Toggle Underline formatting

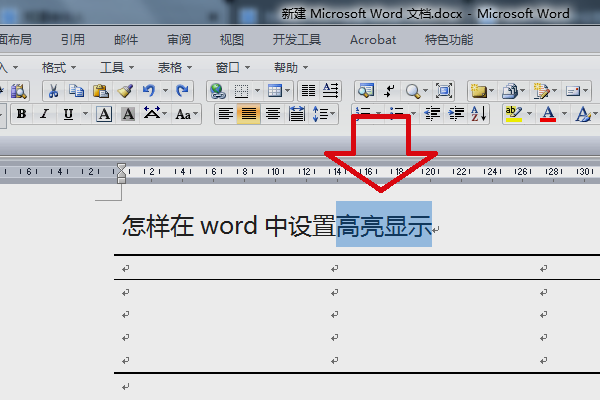[x=68, y=114]
